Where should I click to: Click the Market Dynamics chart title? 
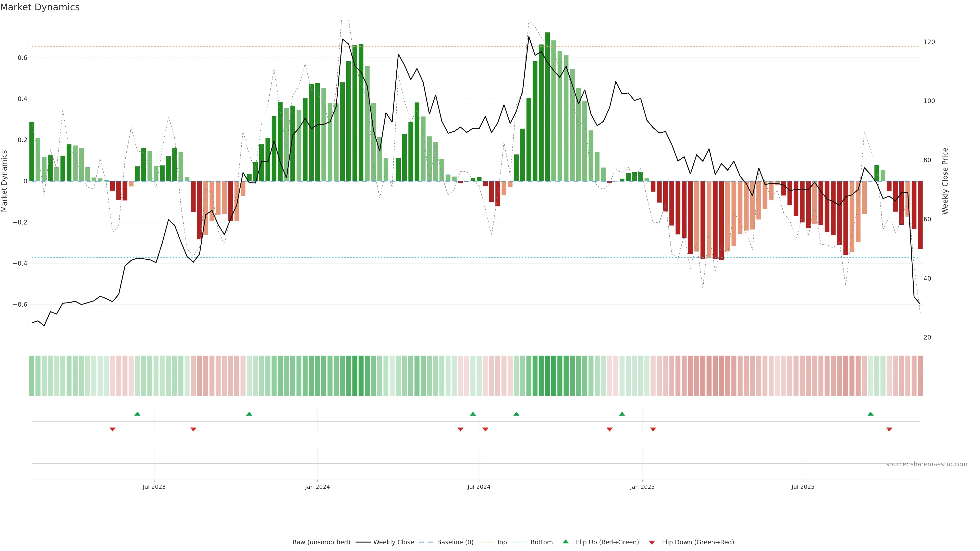coord(40,7)
